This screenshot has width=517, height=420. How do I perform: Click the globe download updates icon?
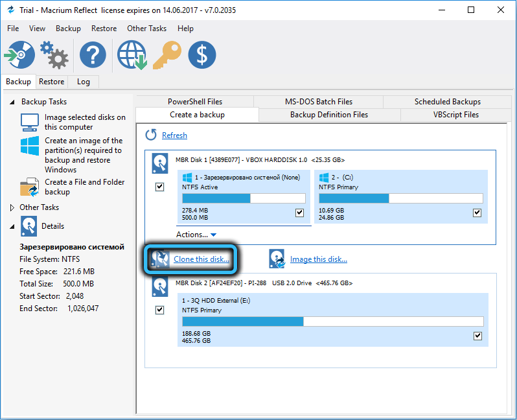132,54
